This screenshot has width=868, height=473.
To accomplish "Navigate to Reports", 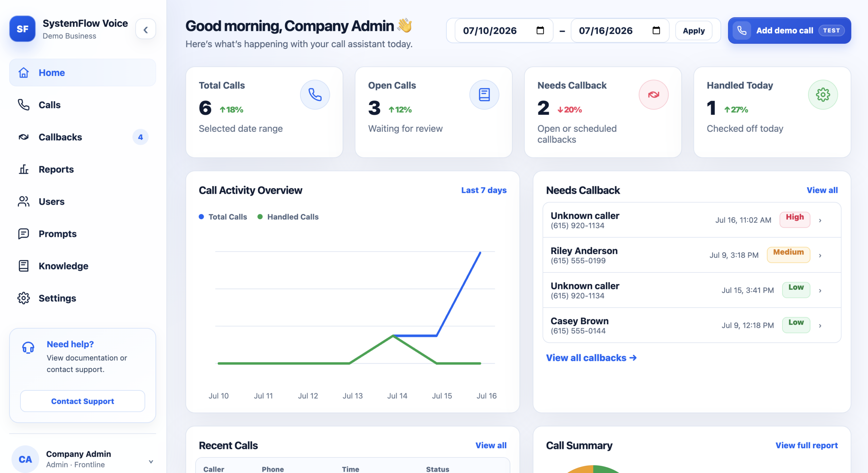I will point(83,169).
